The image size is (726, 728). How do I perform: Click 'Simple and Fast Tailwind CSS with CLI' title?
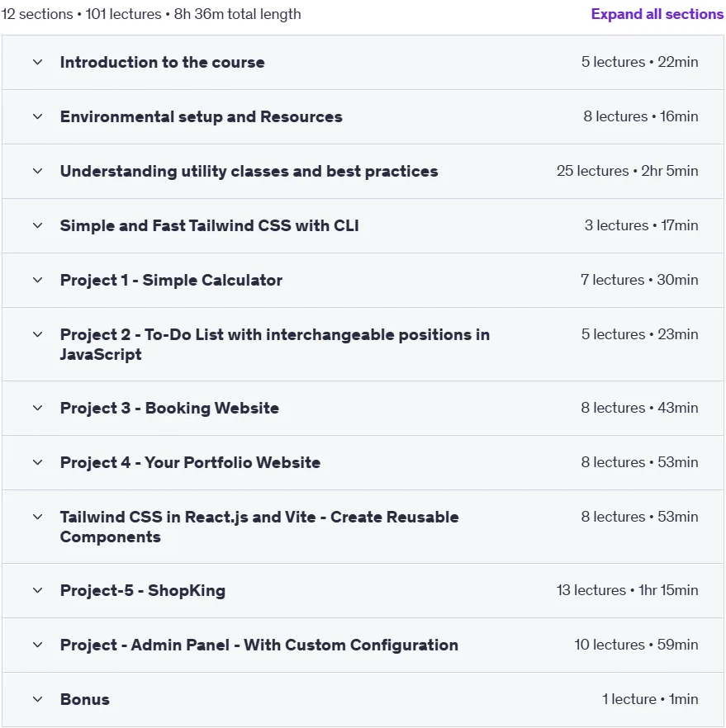[210, 225]
